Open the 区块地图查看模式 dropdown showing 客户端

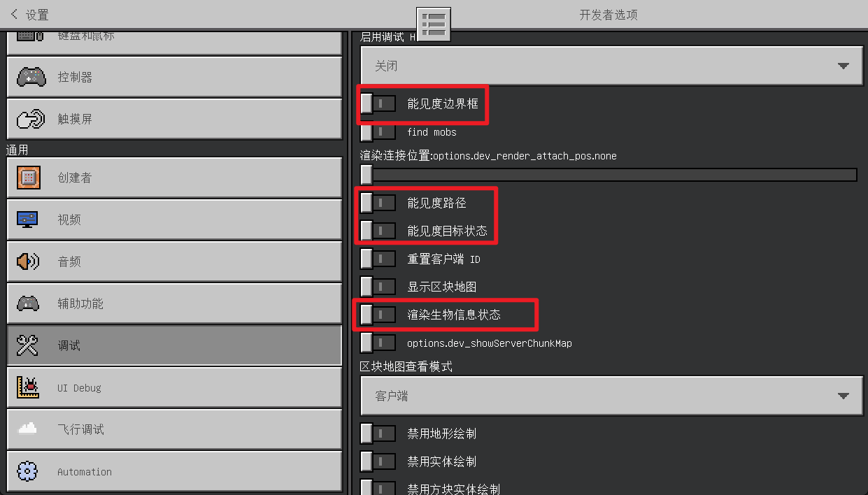(x=612, y=396)
